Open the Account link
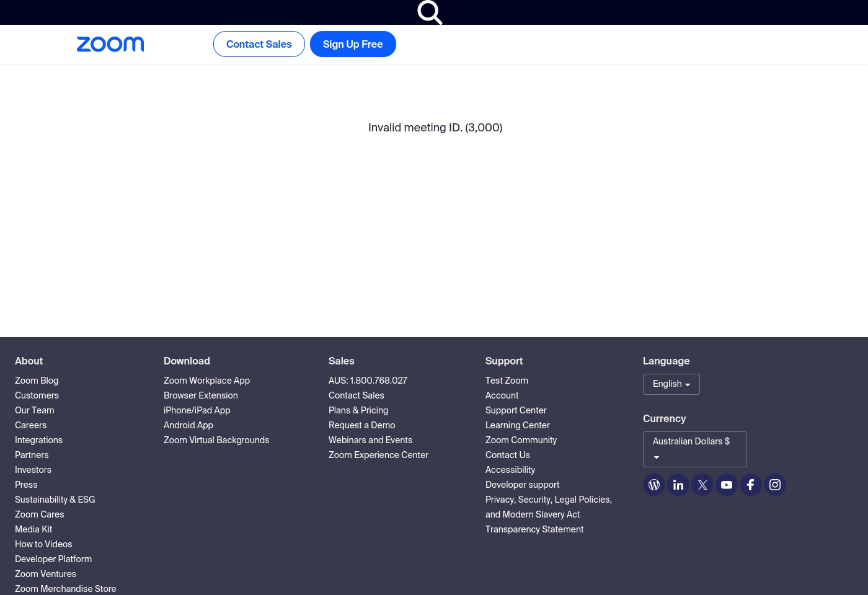 [502, 395]
